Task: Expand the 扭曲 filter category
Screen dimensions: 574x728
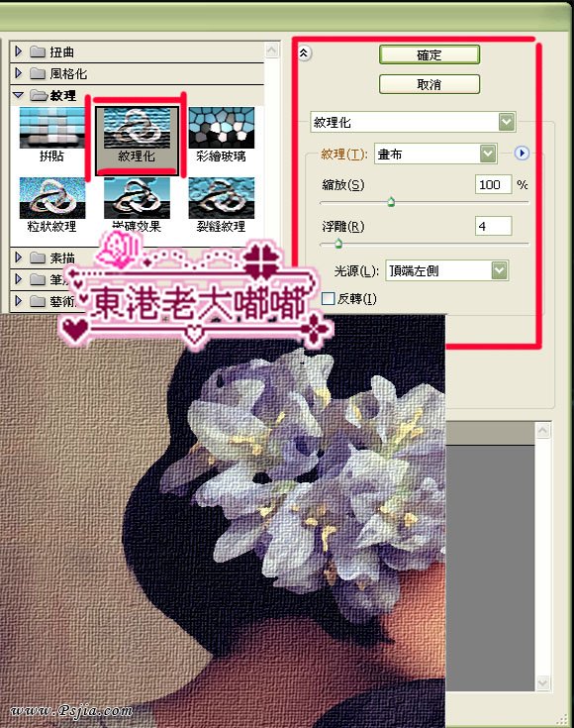Action: (x=18, y=52)
